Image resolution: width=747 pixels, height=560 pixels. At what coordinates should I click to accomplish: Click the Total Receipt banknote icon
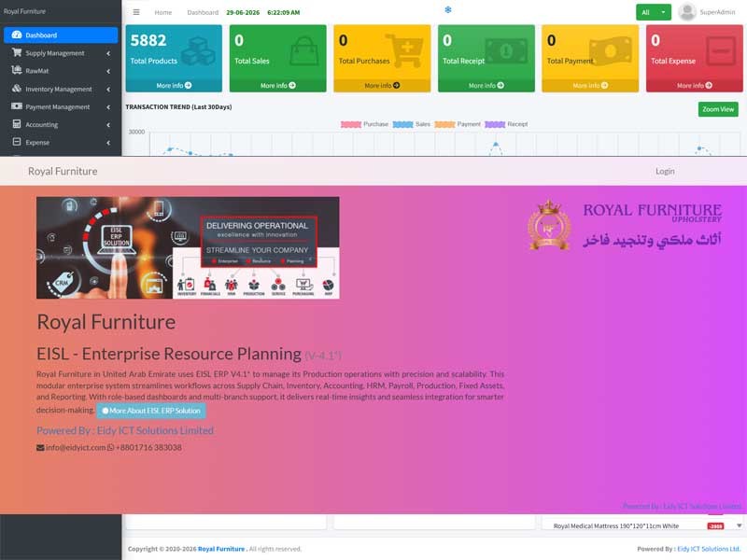(506, 51)
